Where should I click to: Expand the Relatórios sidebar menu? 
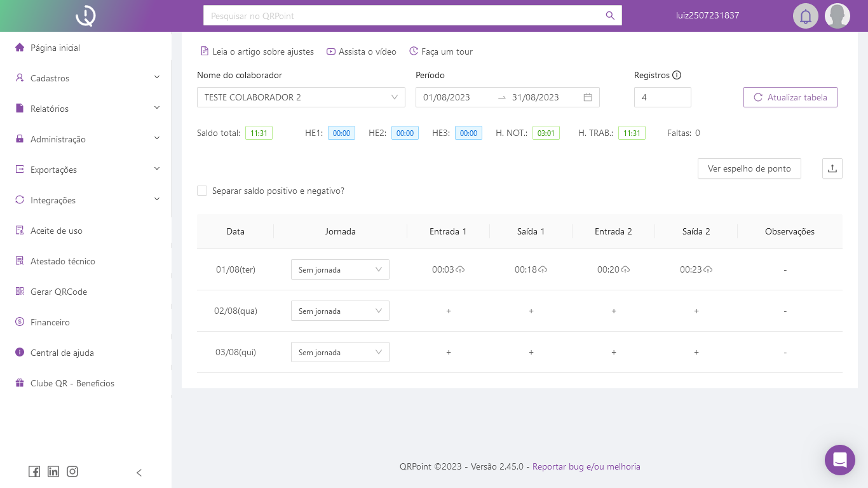click(87, 109)
